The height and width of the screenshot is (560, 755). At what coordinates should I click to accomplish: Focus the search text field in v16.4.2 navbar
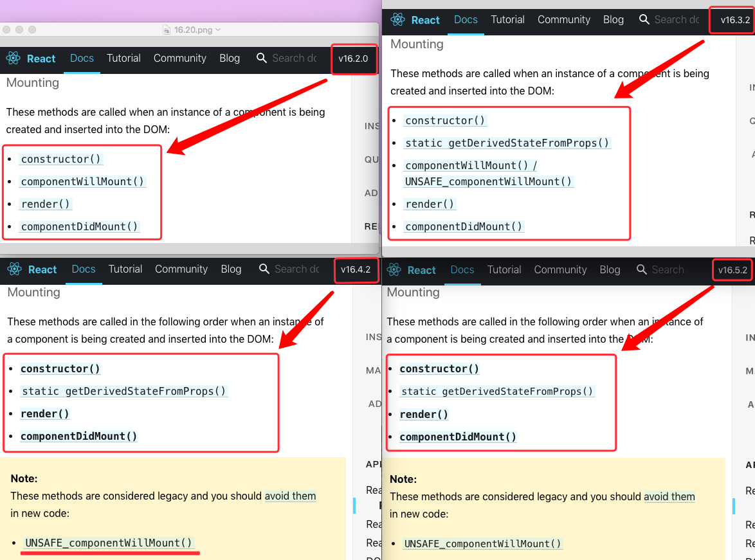[296, 269]
